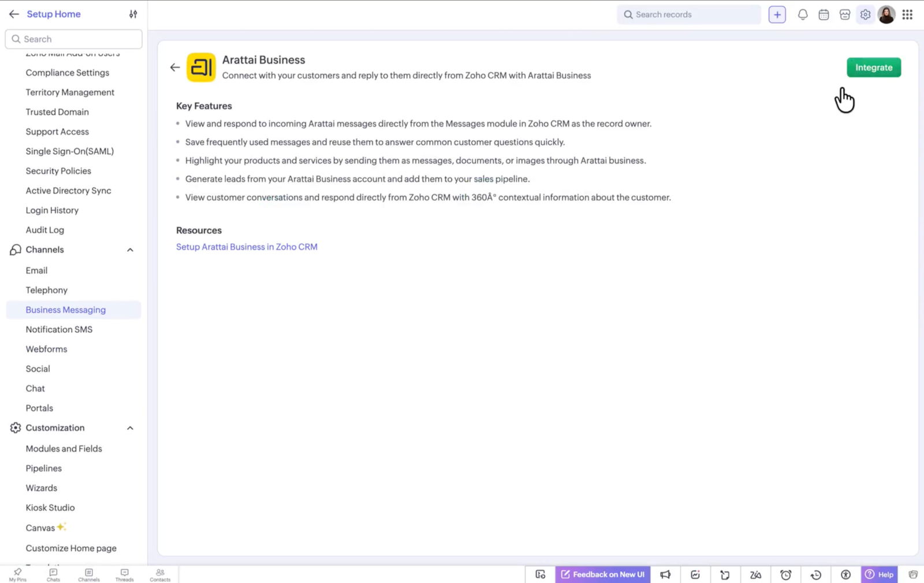Click the announcements megaphone icon
924x583 pixels.
(x=665, y=574)
